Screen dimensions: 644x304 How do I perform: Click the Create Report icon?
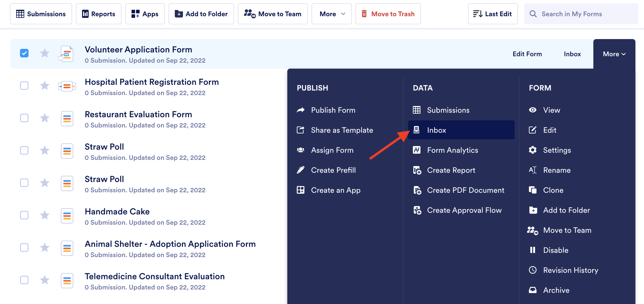click(x=417, y=170)
